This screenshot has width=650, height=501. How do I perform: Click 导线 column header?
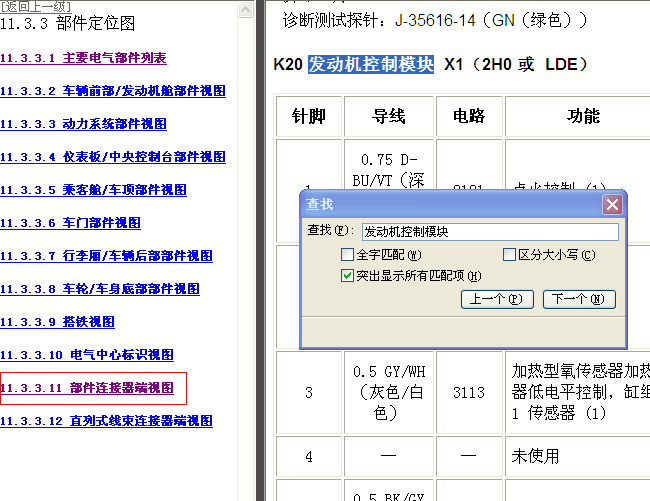[x=389, y=116]
